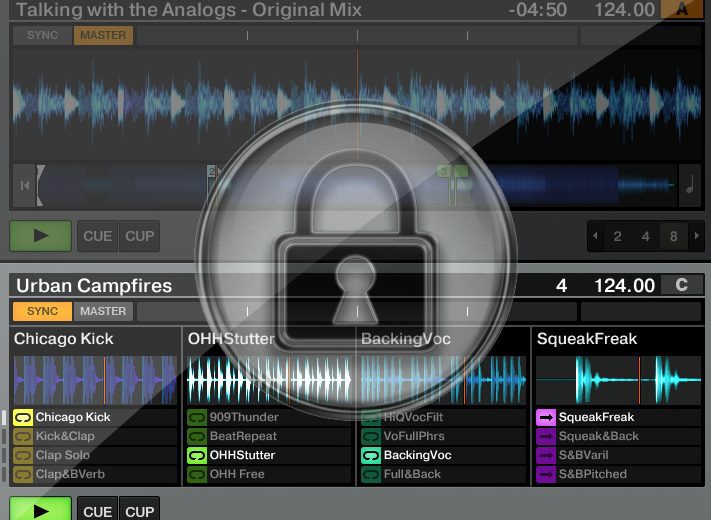Click deck A remaining time -04:50
711x520 pixels.
tap(537, 10)
